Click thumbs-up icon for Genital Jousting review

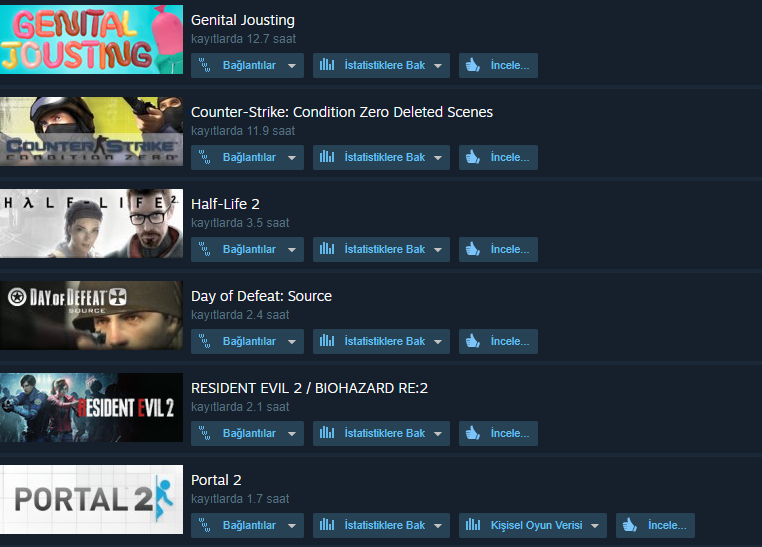point(473,65)
